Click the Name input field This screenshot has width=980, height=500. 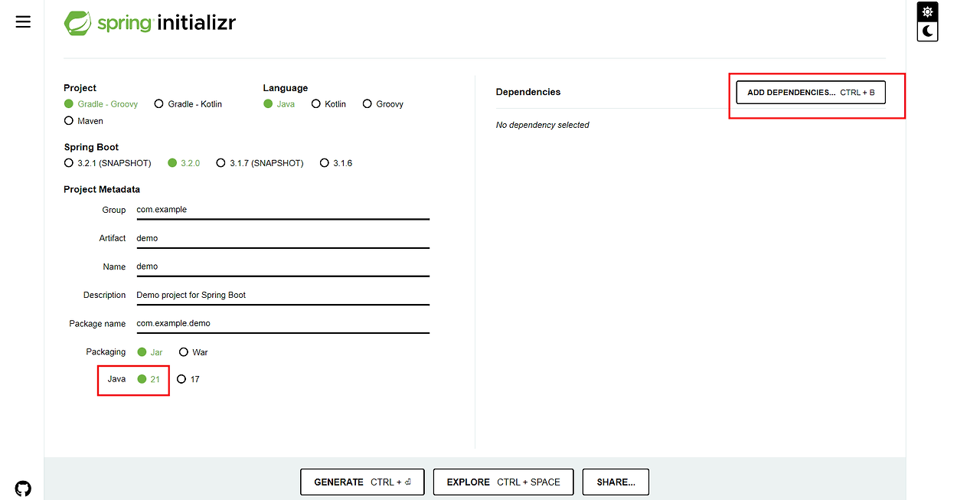tap(283, 266)
